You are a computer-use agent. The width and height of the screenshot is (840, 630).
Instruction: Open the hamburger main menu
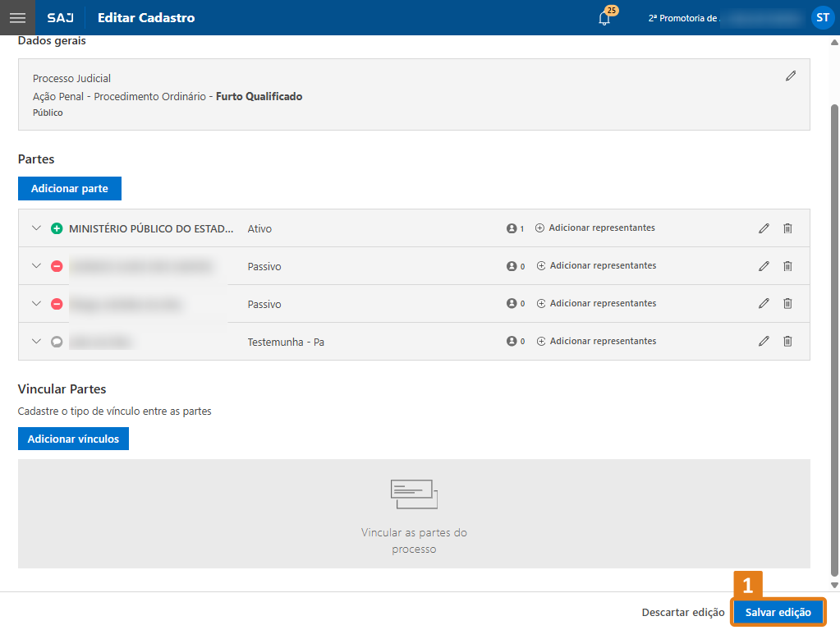pyautogui.click(x=17, y=17)
